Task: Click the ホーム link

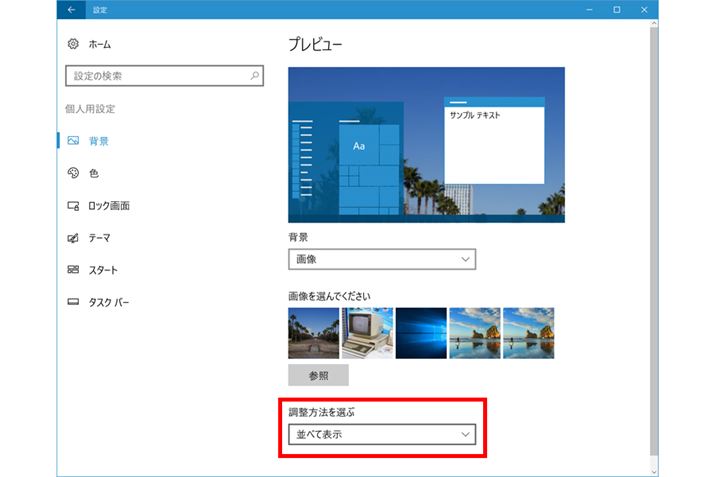Action: coord(100,45)
